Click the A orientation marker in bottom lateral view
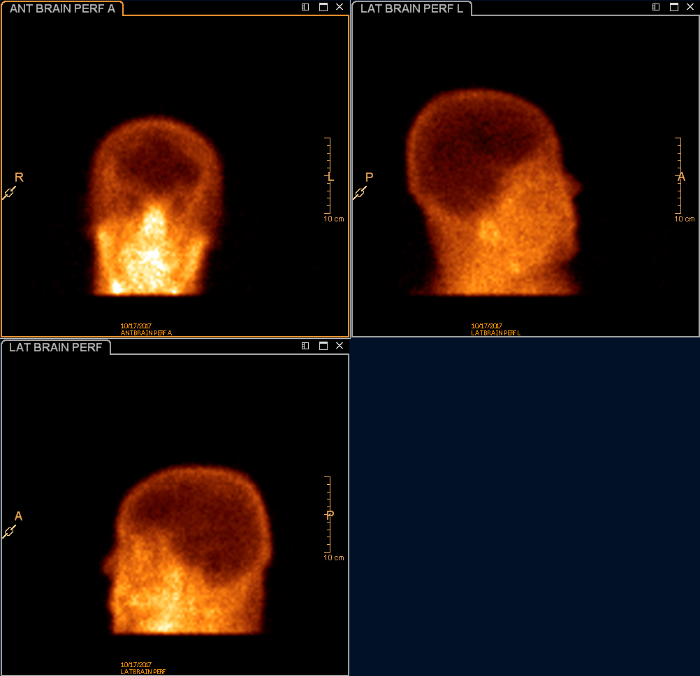 point(18,517)
